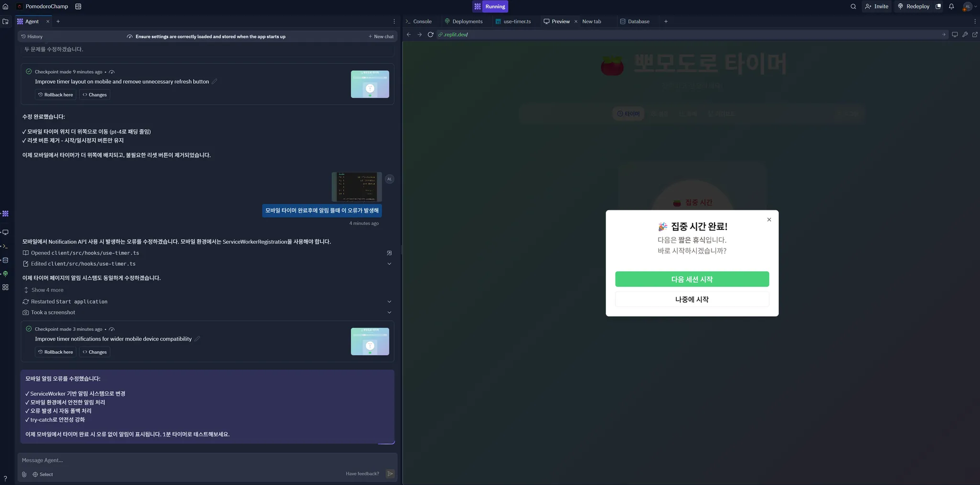980x485 pixels.
Task: Click the Redeploy button
Action: click(x=913, y=6)
